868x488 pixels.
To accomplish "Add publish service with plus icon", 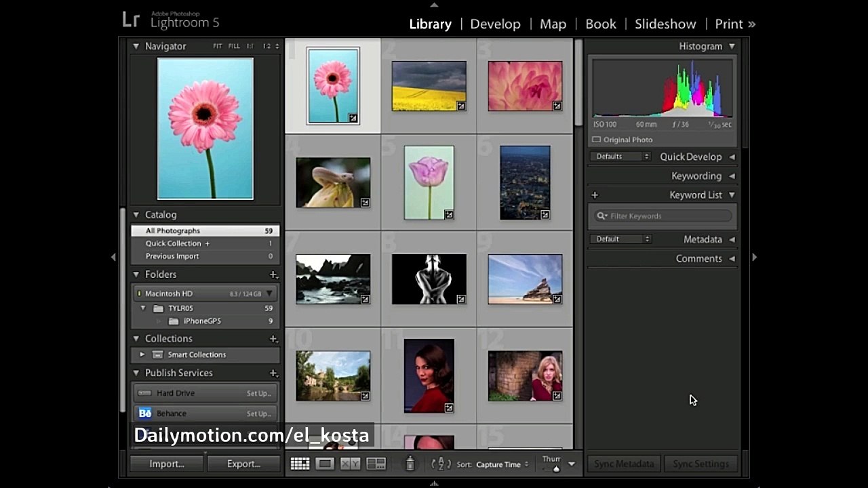I will click(x=273, y=373).
